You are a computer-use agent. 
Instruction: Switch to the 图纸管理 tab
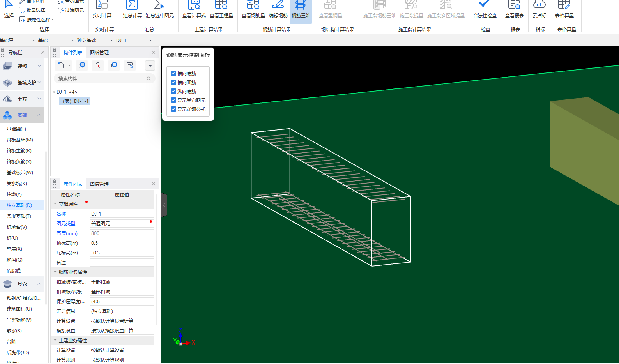click(x=99, y=53)
